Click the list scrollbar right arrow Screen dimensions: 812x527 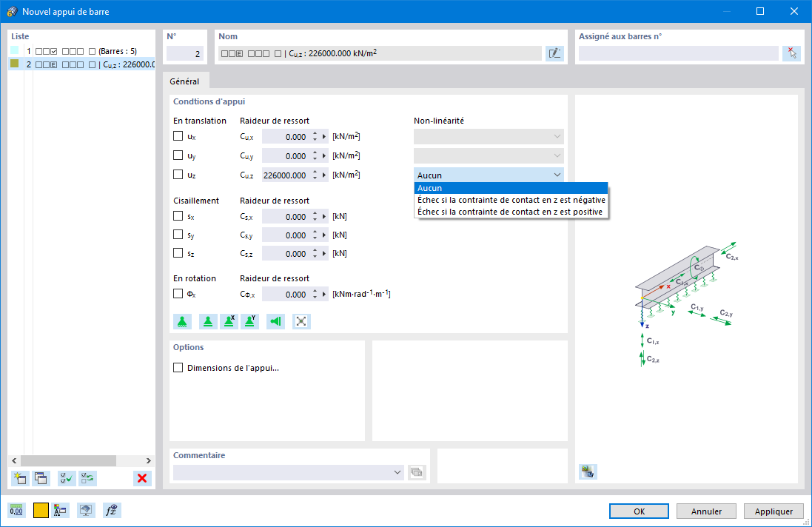pos(149,460)
